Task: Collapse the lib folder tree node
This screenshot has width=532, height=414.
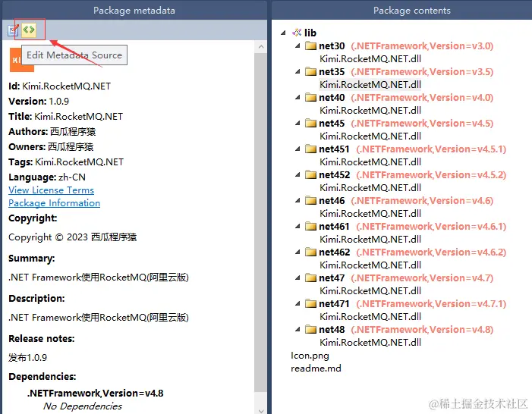Action: 283,33
